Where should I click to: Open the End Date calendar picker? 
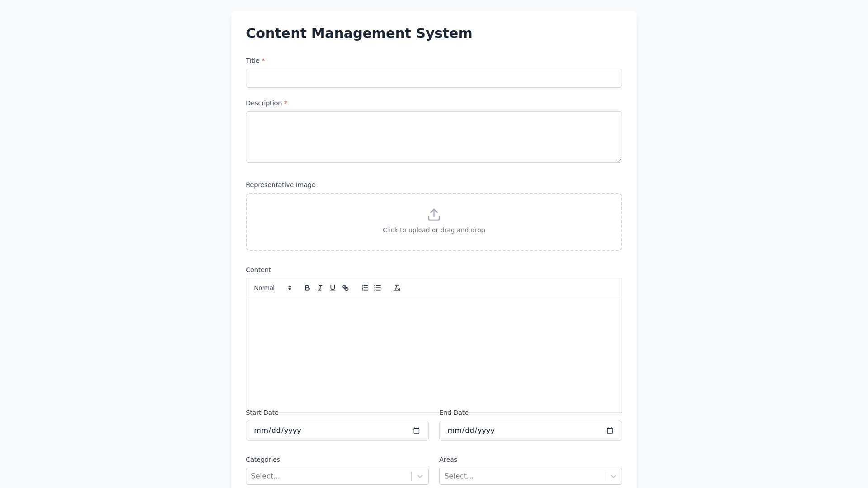pyautogui.click(x=610, y=431)
